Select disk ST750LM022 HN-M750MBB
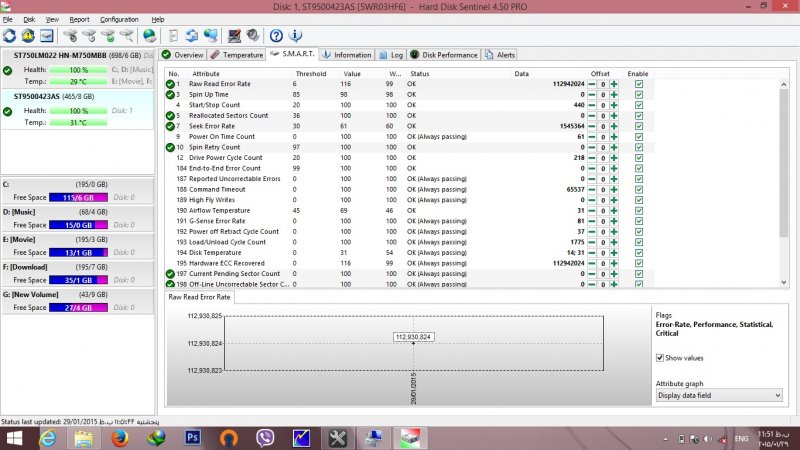The height and width of the screenshot is (450, 800). pos(78,69)
